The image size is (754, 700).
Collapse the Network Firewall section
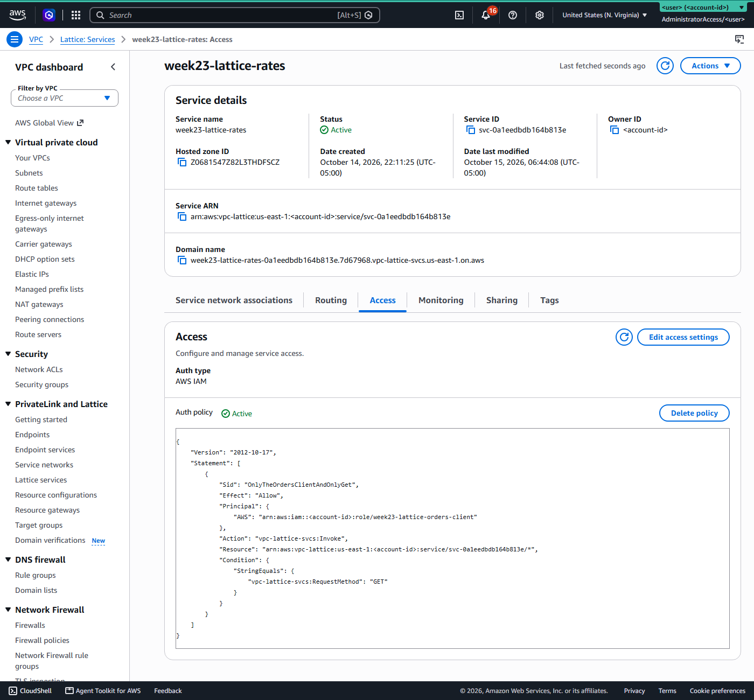[x=8, y=610]
